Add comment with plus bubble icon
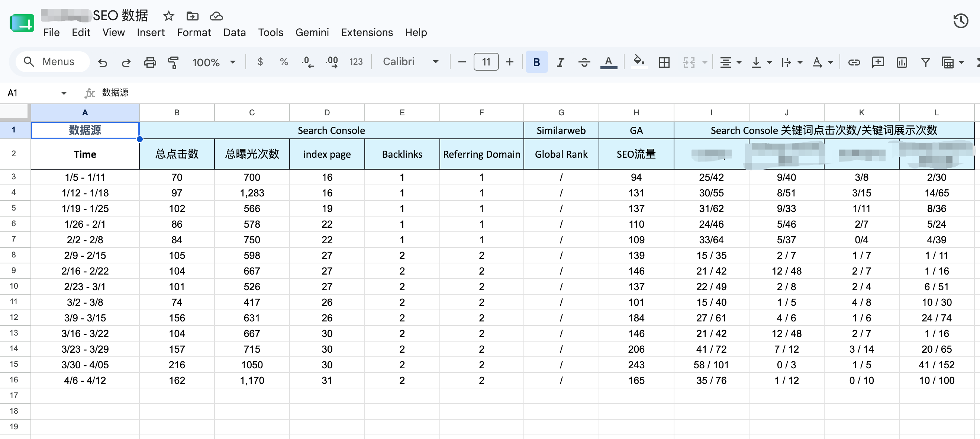This screenshot has height=439, width=980. (x=878, y=62)
